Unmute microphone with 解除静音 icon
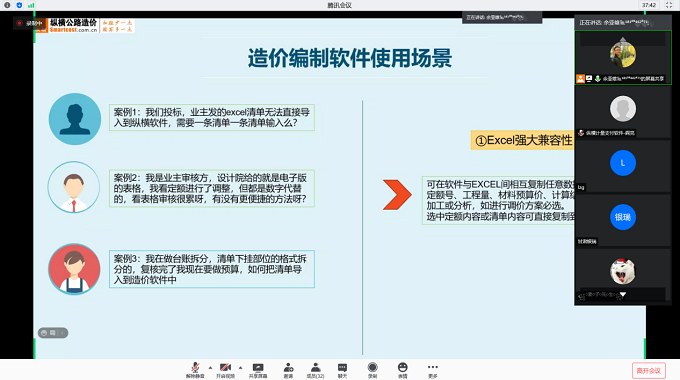This screenshot has height=380, width=680. [x=195, y=370]
